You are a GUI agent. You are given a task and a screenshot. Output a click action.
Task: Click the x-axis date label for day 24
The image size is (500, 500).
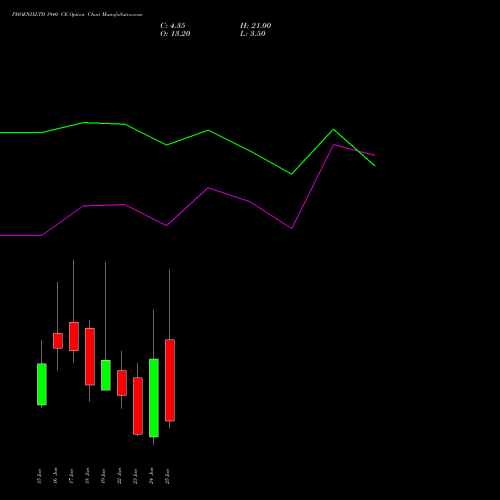(151, 476)
